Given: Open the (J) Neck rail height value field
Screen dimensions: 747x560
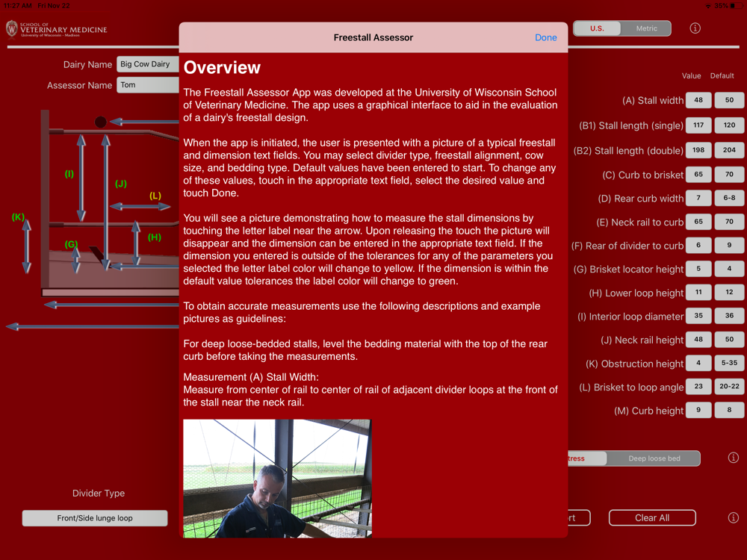Looking at the screenshot, I should point(698,340).
